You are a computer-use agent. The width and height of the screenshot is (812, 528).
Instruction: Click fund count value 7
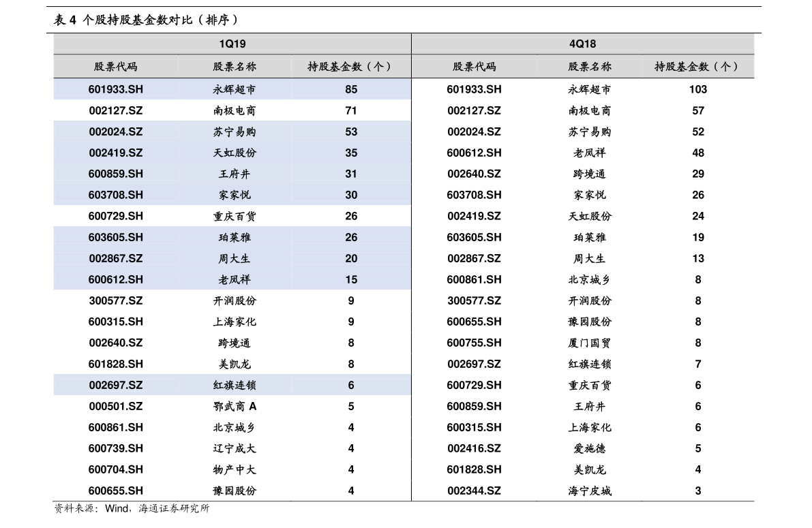[x=698, y=364]
